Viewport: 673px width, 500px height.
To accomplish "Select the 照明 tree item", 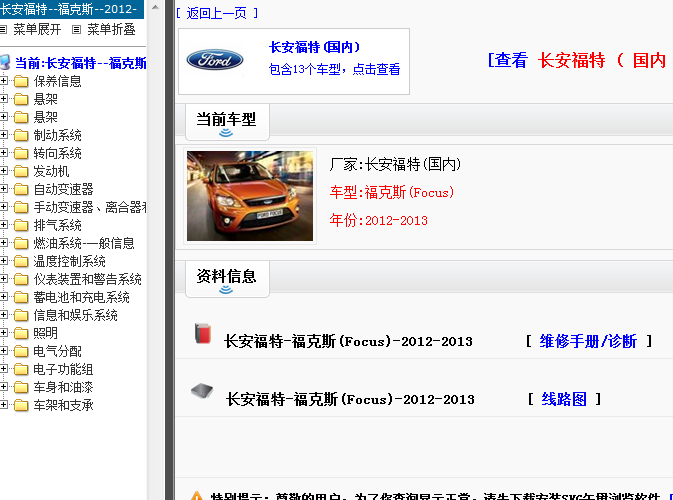I will point(45,333).
